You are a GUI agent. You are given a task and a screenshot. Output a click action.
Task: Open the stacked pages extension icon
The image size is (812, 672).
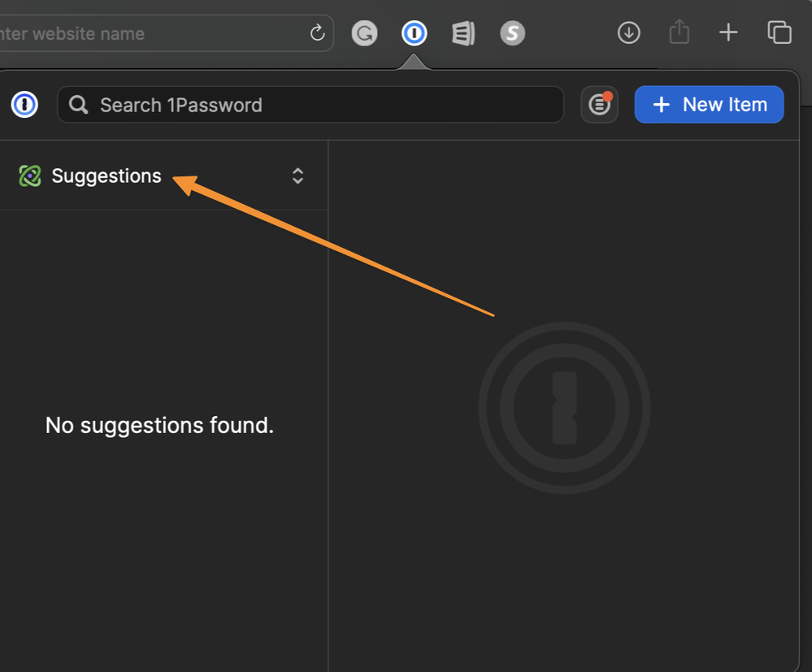(463, 33)
